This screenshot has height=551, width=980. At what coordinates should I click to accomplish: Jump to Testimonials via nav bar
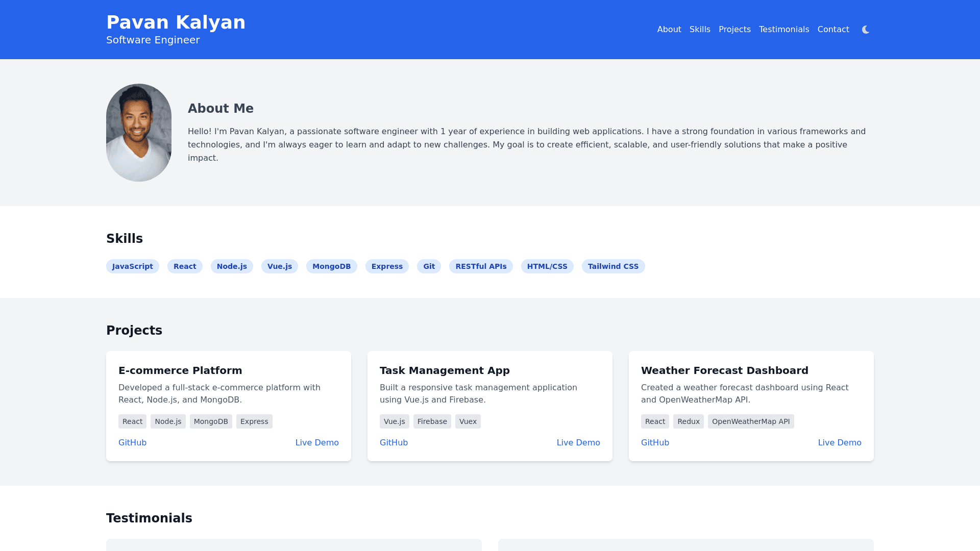tap(783, 30)
